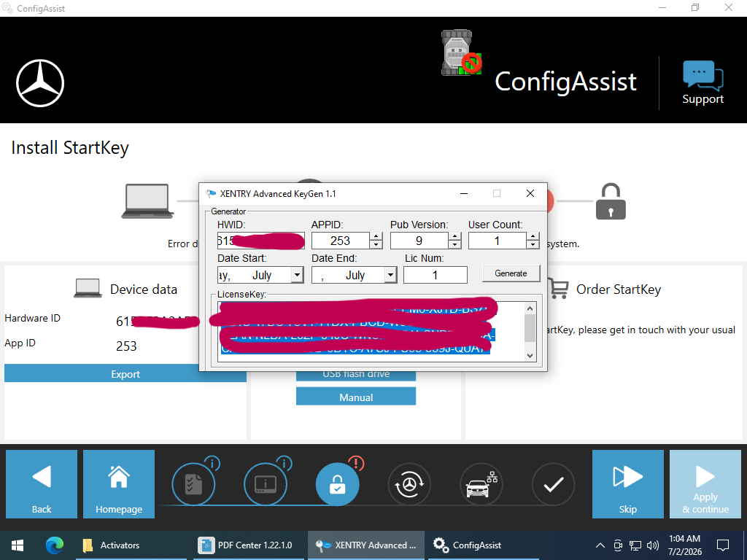This screenshot has height=560, width=747.
Task: Click the User Count value field
Action: (498, 241)
